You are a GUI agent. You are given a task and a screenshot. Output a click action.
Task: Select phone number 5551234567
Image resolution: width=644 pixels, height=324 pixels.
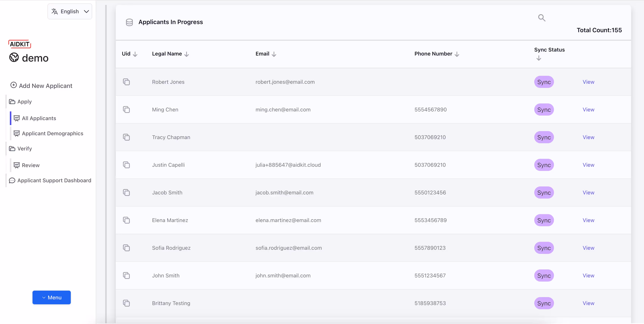(x=430, y=275)
